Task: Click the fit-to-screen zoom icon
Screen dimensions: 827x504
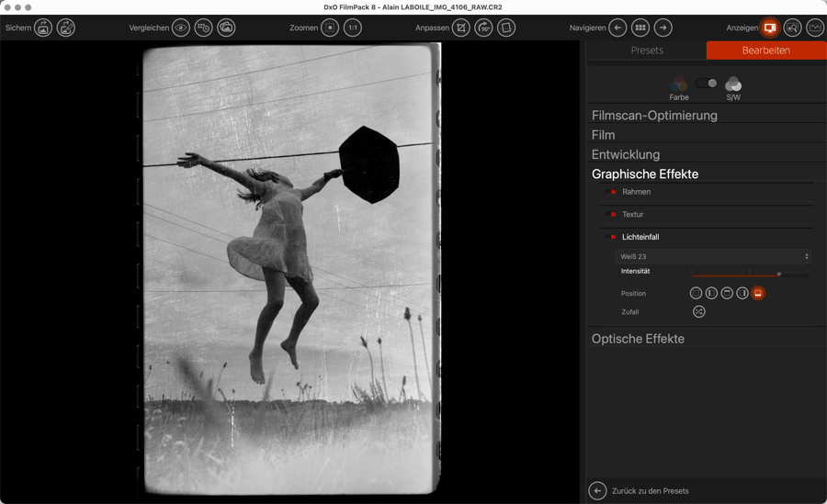Action: [330, 28]
